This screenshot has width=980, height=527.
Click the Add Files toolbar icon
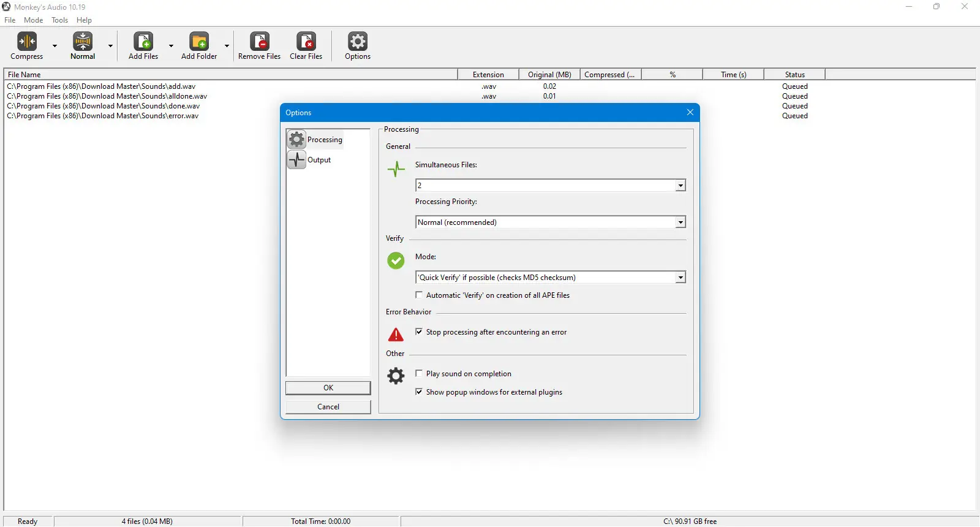click(143, 42)
